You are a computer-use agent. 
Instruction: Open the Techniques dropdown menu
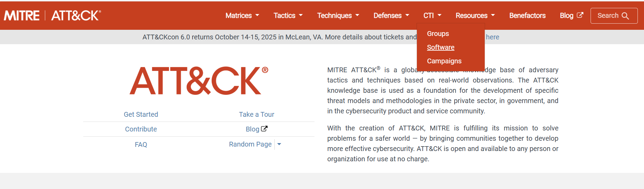pos(338,16)
